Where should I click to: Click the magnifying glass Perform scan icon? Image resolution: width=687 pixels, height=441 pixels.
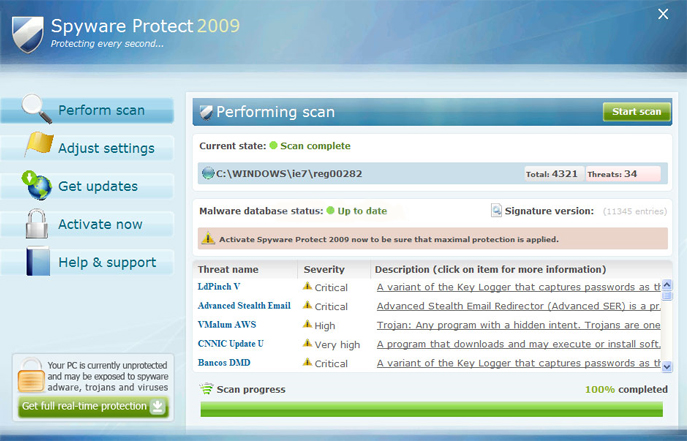pyautogui.click(x=37, y=108)
